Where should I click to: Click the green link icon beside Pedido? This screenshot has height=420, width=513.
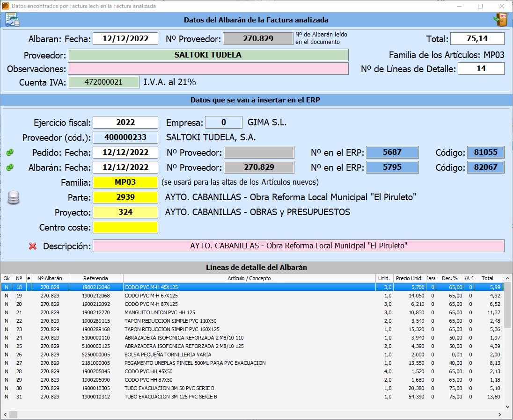point(10,152)
